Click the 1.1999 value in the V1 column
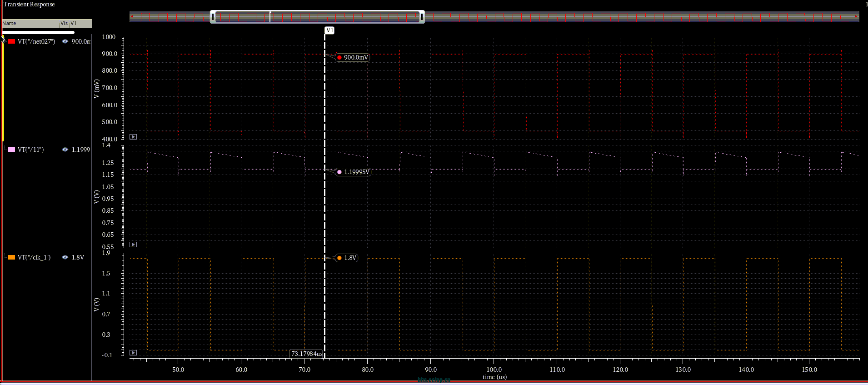The width and height of the screenshot is (868, 385). coord(81,150)
